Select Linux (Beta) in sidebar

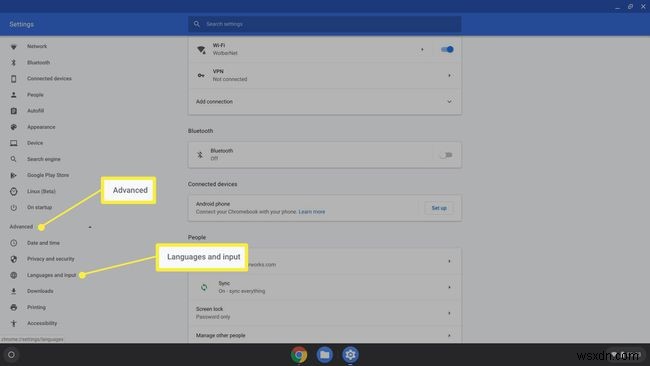[x=41, y=191]
